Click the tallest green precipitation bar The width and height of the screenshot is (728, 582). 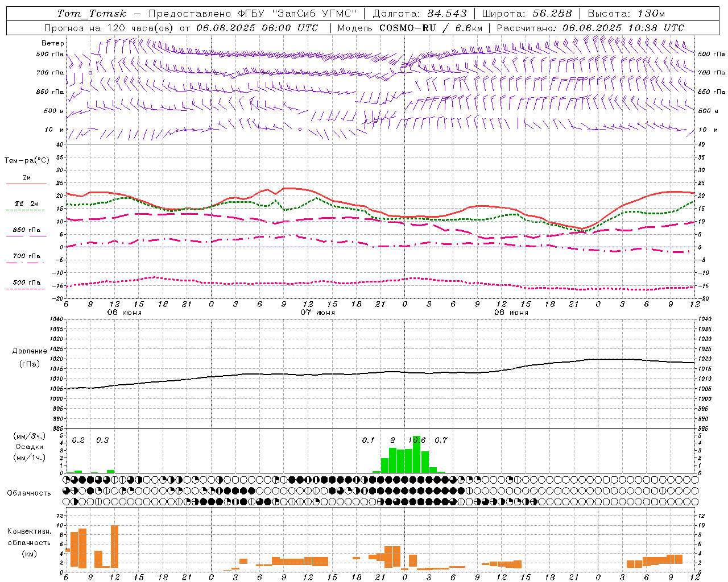point(417,454)
